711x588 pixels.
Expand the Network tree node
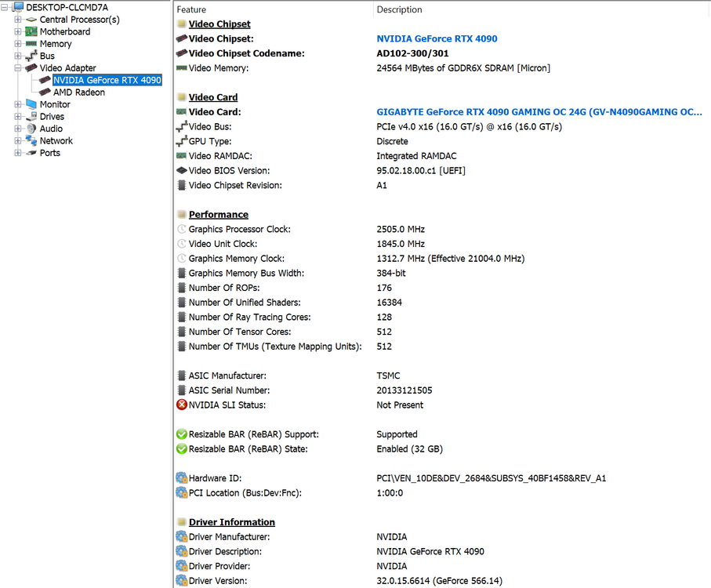tap(18, 141)
